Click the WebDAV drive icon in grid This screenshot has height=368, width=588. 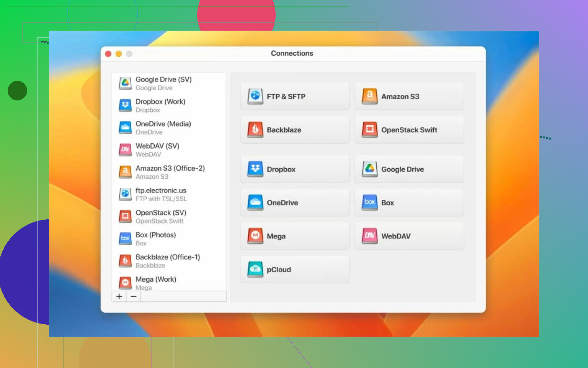(369, 236)
